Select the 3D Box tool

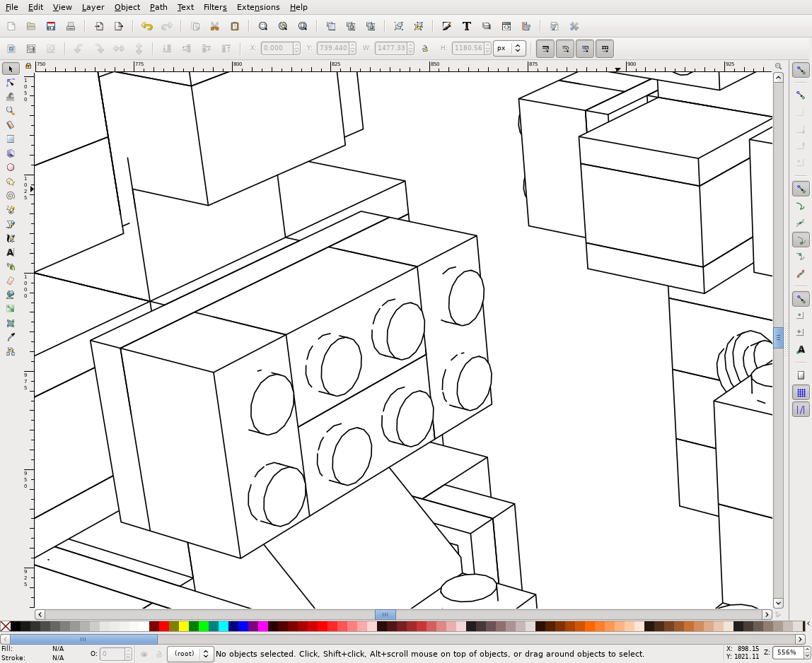(11, 153)
